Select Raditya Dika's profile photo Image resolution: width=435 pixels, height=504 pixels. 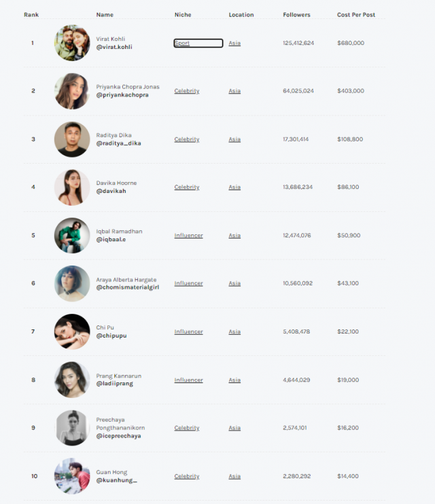click(x=72, y=139)
